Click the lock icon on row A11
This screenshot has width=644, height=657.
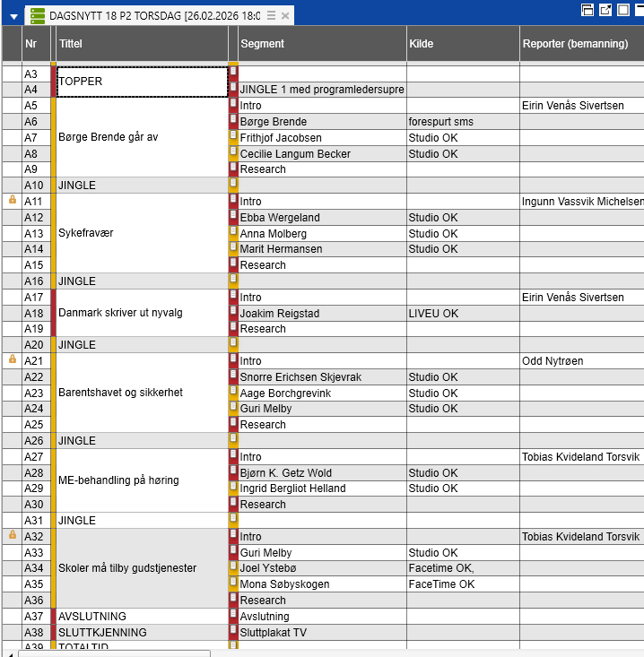tap(12, 202)
